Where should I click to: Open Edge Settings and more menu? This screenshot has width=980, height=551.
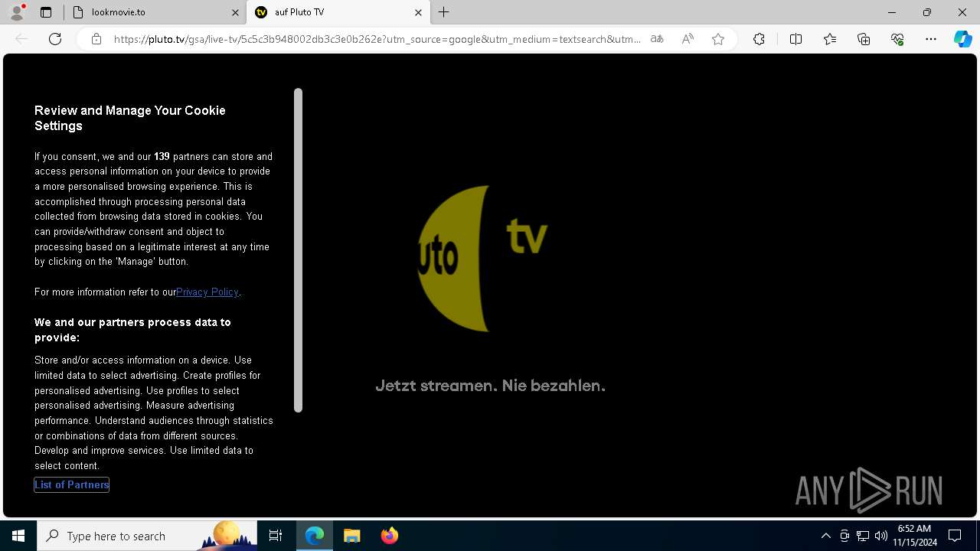point(931,39)
